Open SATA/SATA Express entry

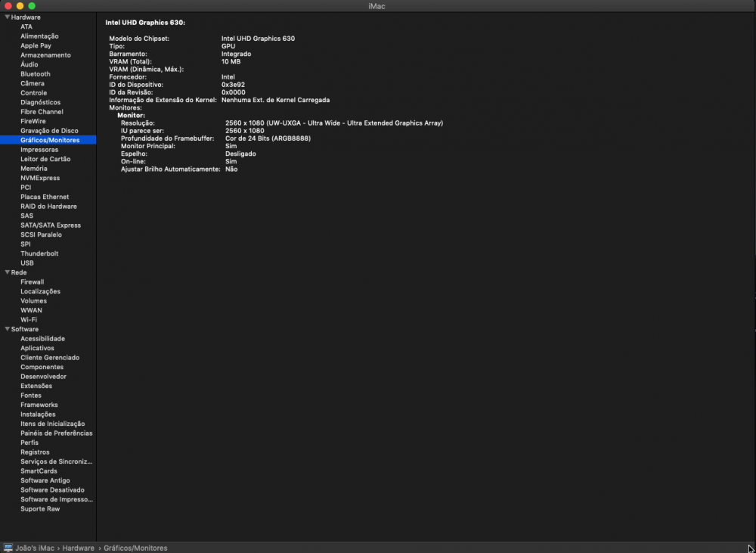(51, 225)
